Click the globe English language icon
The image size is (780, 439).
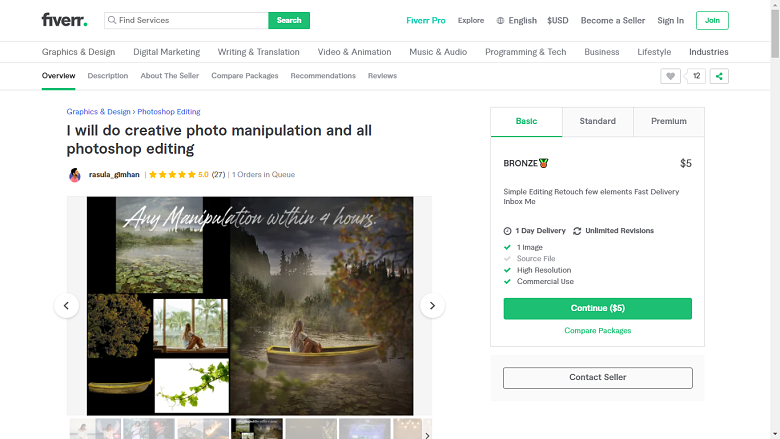[x=500, y=20]
